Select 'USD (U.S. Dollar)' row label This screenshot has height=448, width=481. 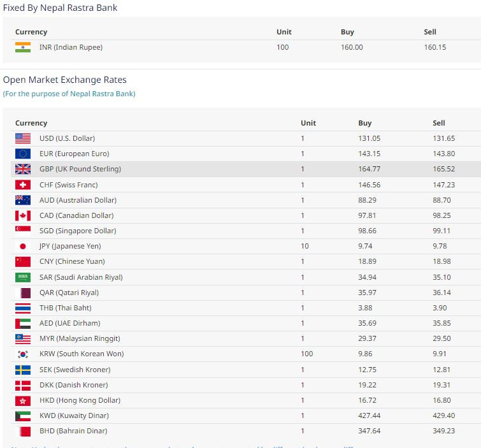pos(67,138)
